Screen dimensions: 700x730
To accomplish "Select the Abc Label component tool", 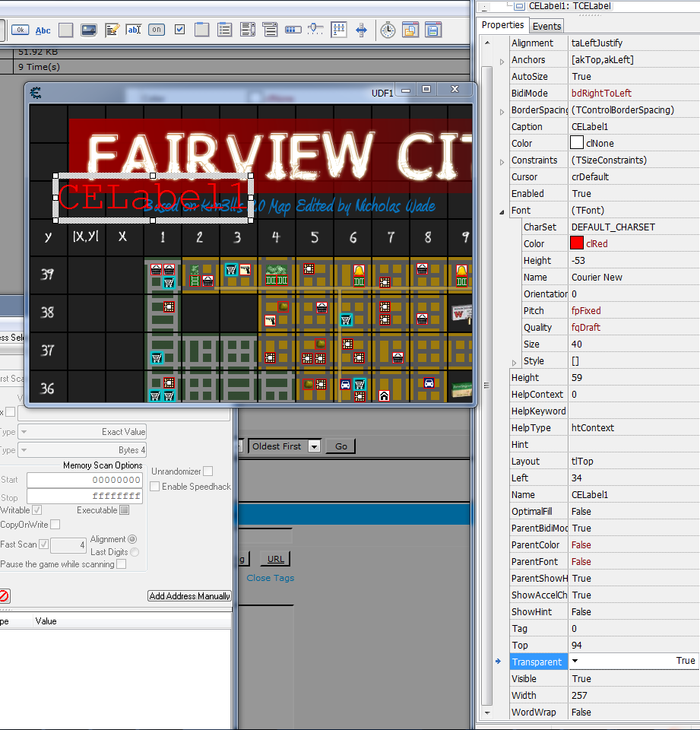I will coord(43,30).
